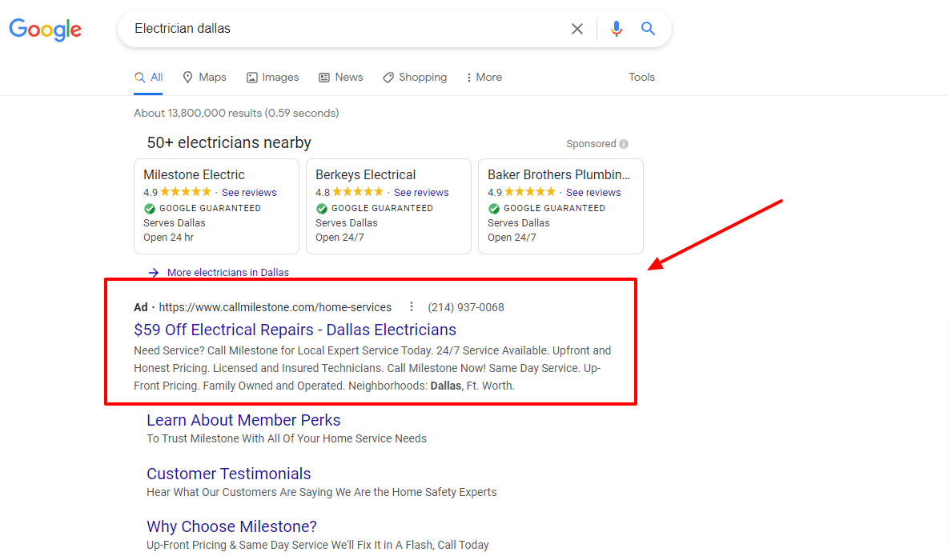948x560 pixels.
Task: Expand the More search options menu
Action: (484, 78)
